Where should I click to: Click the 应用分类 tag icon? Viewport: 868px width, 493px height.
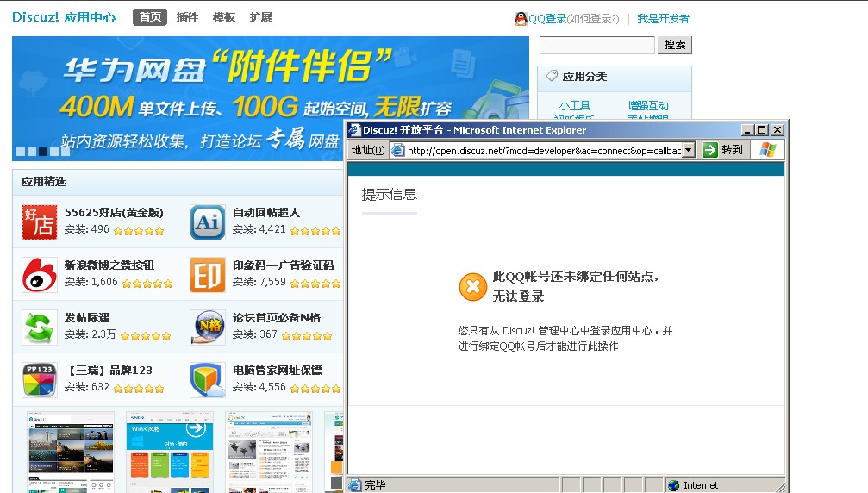[552, 76]
